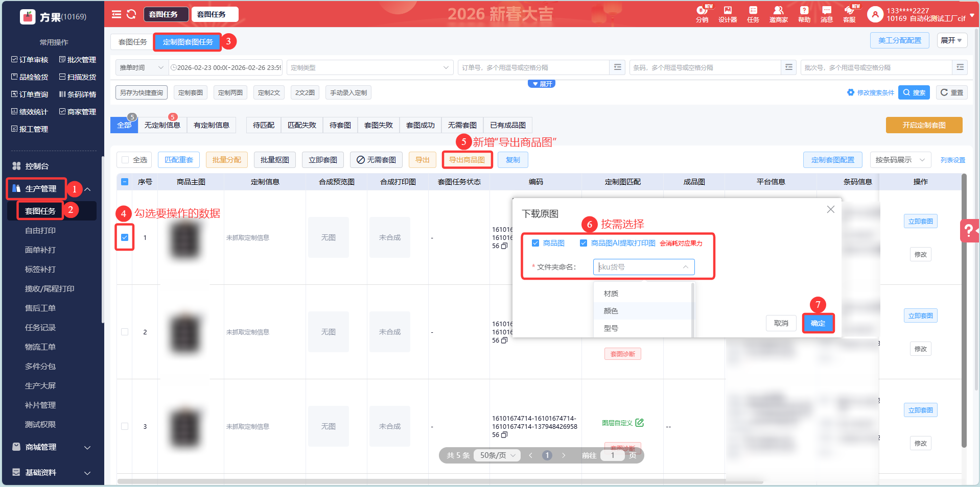Uncheck the 商品图AI提取打印图 checkbox
The height and width of the screenshot is (487, 980).
click(584, 243)
